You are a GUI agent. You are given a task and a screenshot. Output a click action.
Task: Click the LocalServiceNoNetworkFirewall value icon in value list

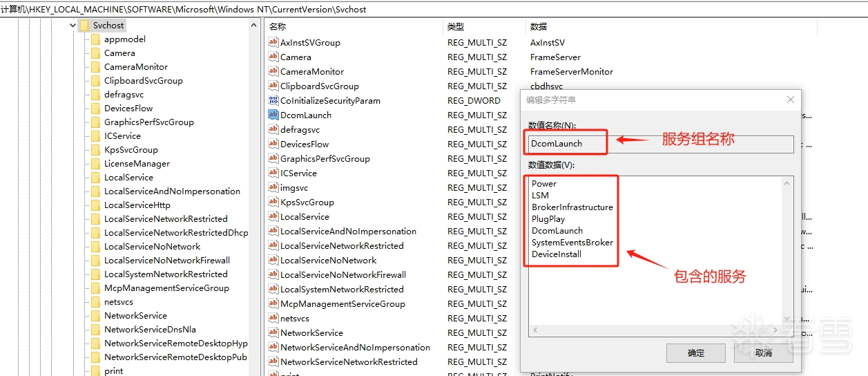click(273, 274)
